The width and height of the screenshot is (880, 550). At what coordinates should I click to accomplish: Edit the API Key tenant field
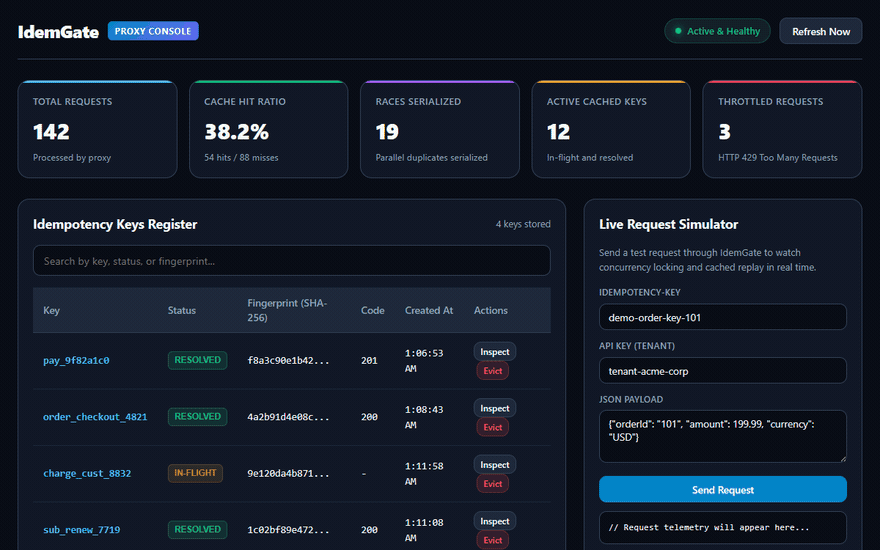point(723,370)
